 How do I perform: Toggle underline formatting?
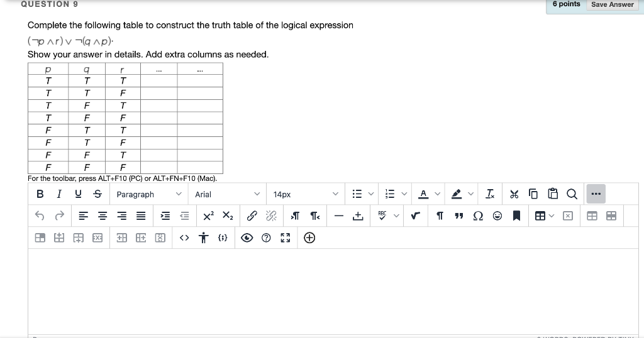pyautogui.click(x=78, y=194)
